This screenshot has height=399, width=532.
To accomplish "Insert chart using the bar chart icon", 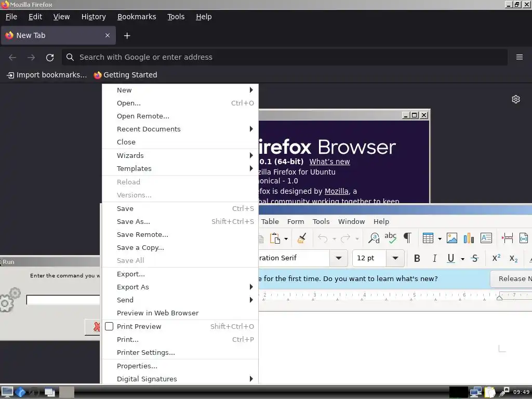I will [x=469, y=238].
